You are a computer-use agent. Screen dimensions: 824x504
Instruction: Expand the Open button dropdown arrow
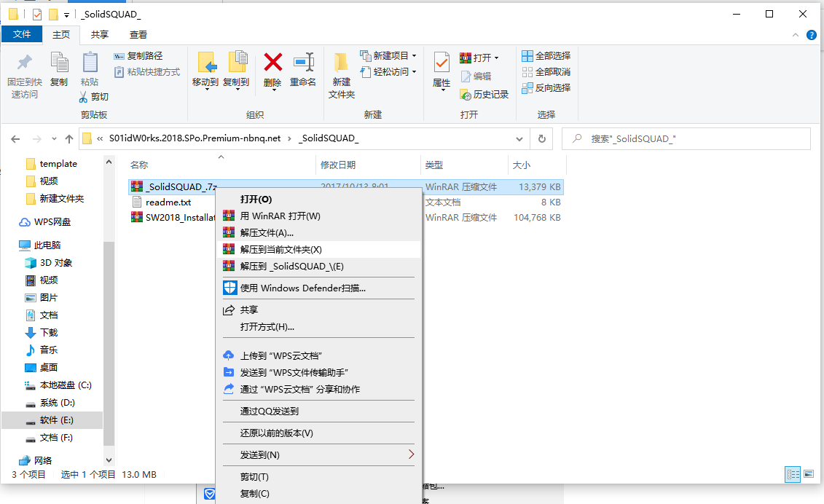point(497,58)
